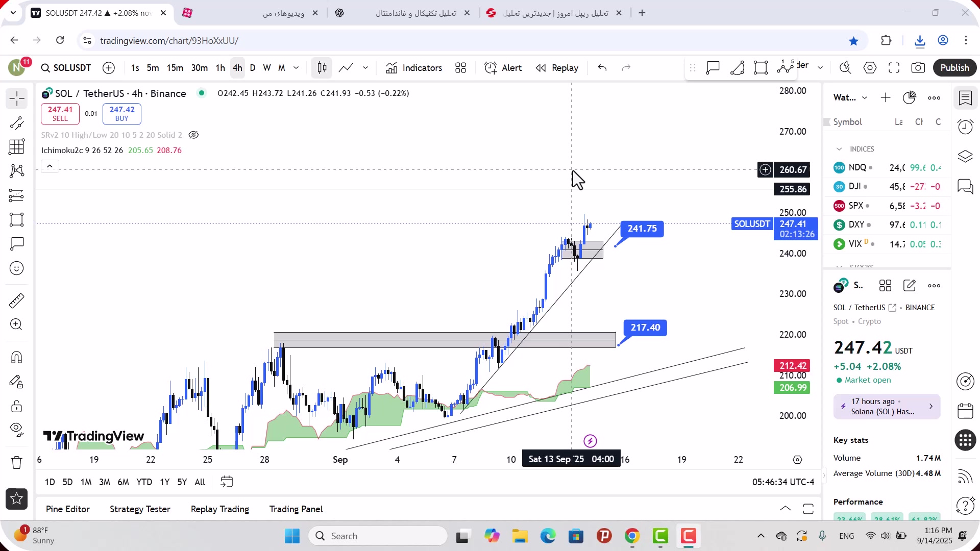Open Chrome from the taskbar

(632, 536)
